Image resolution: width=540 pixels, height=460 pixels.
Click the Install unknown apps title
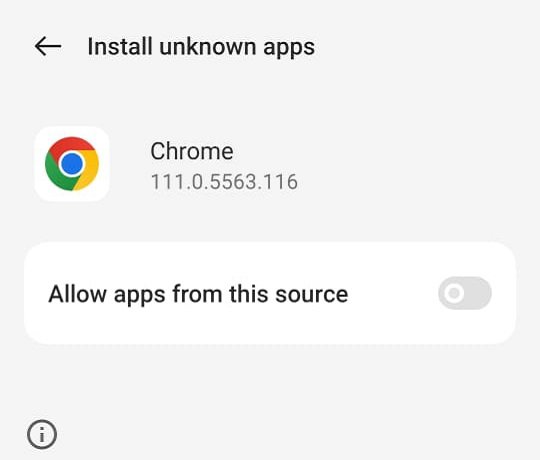tap(201, 47)
